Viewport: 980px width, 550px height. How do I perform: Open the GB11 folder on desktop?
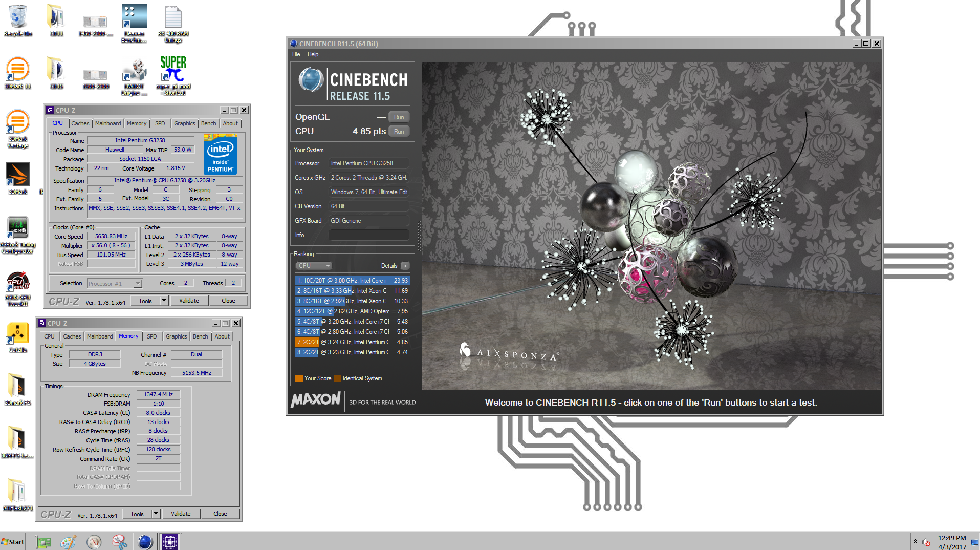(56, 20)
